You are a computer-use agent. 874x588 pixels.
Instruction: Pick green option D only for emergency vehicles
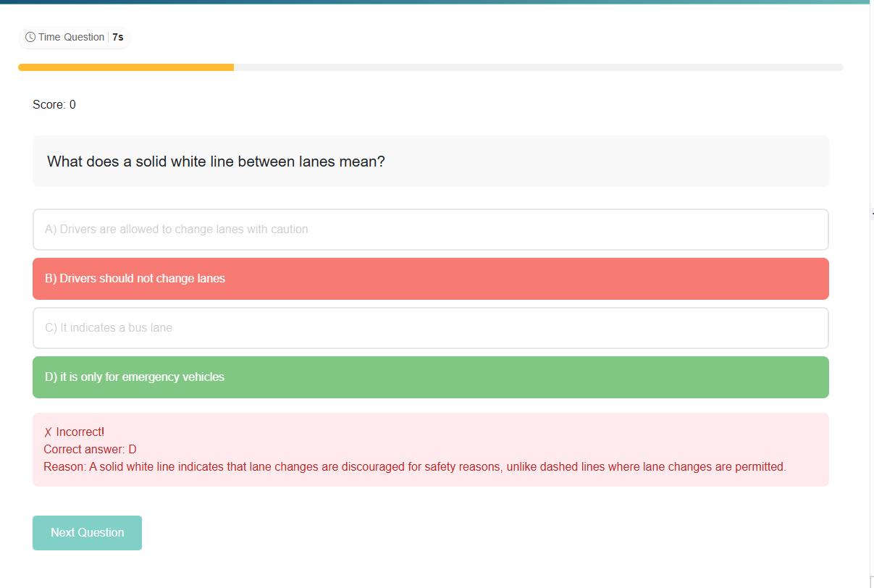tap(430, 377)
